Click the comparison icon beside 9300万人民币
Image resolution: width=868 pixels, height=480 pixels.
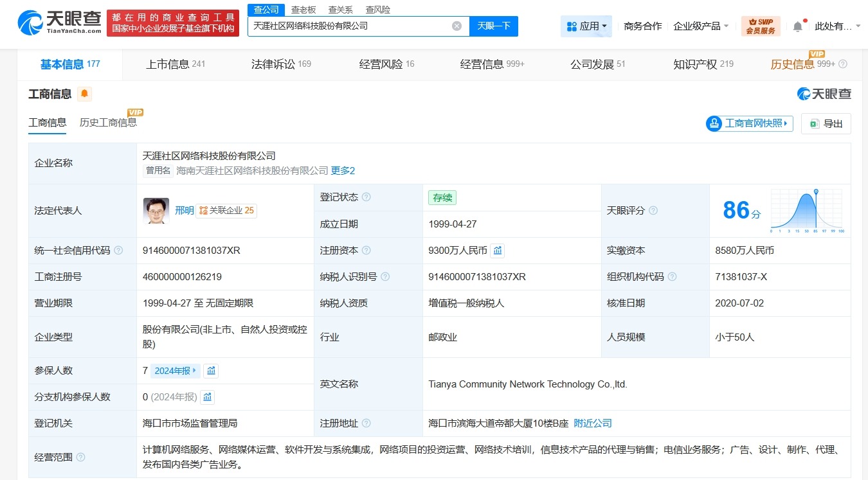[498, 251]
